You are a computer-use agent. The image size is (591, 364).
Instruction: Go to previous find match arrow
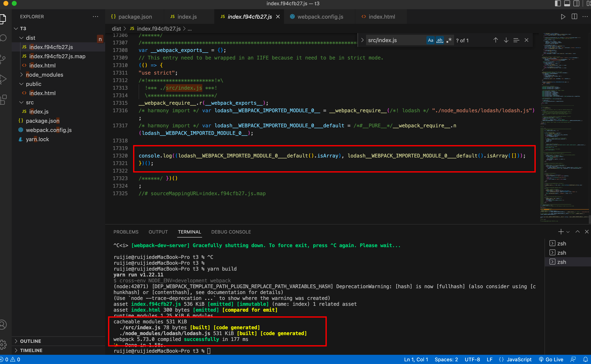point(496,40)
